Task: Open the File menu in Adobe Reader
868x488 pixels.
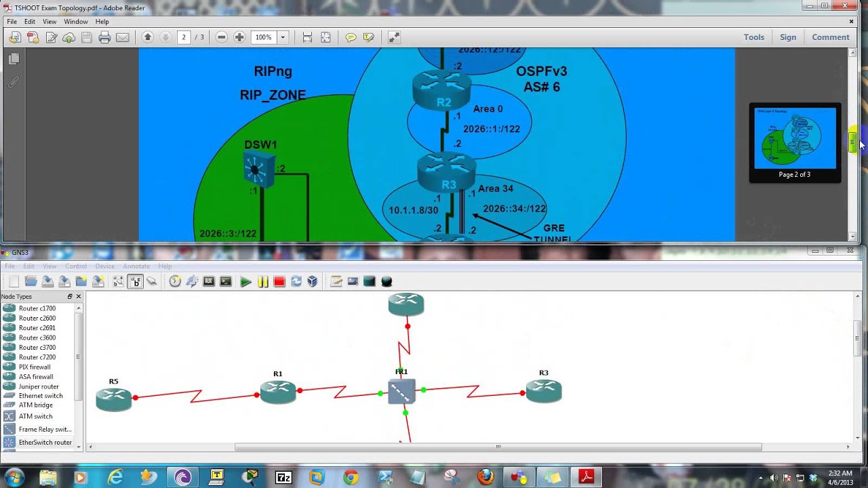Action: 12,22
